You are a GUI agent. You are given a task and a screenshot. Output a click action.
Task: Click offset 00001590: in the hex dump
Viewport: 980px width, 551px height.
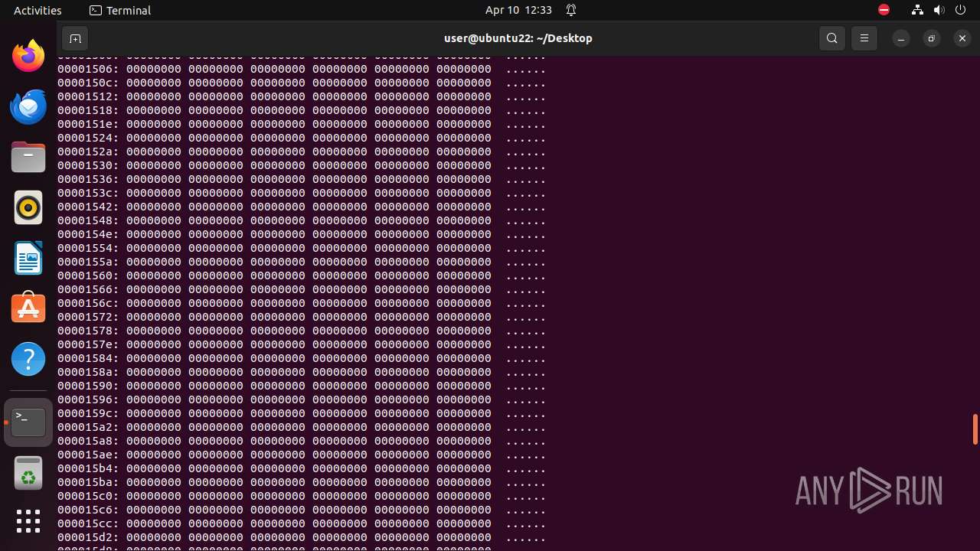point(88,386)
